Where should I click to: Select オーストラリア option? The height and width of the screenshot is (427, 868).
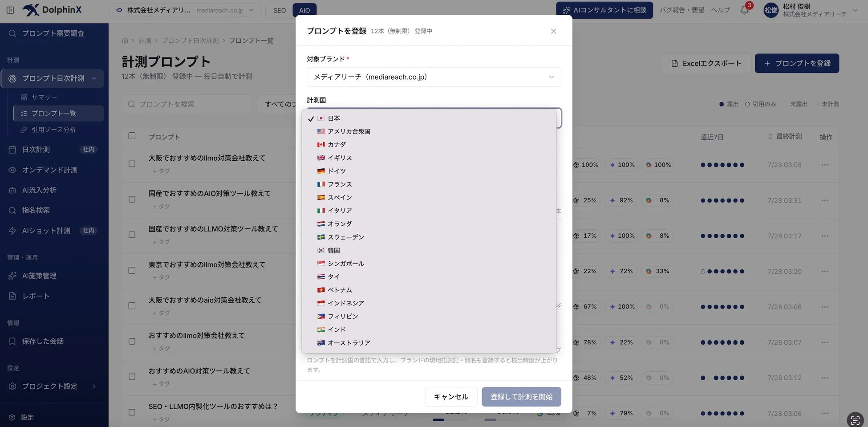coord(429,343)
